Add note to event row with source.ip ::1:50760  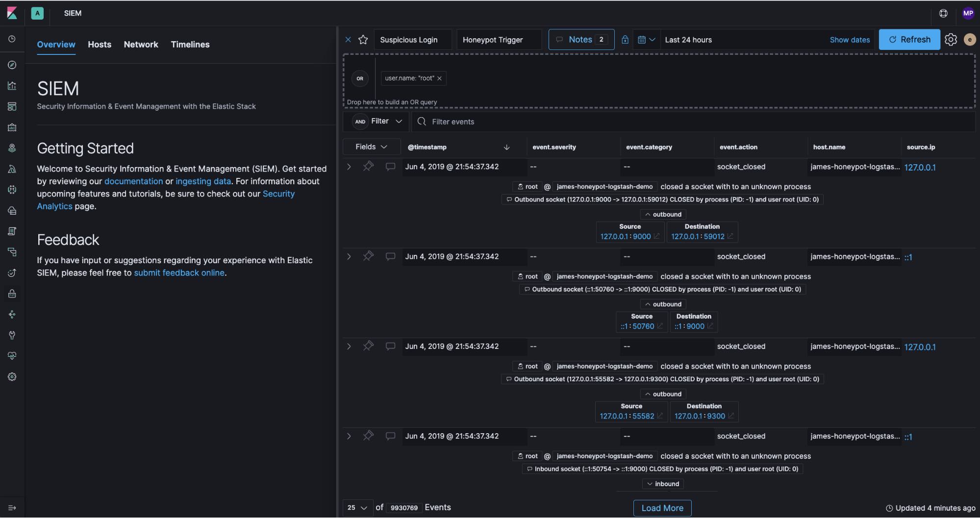coord(390,256)
